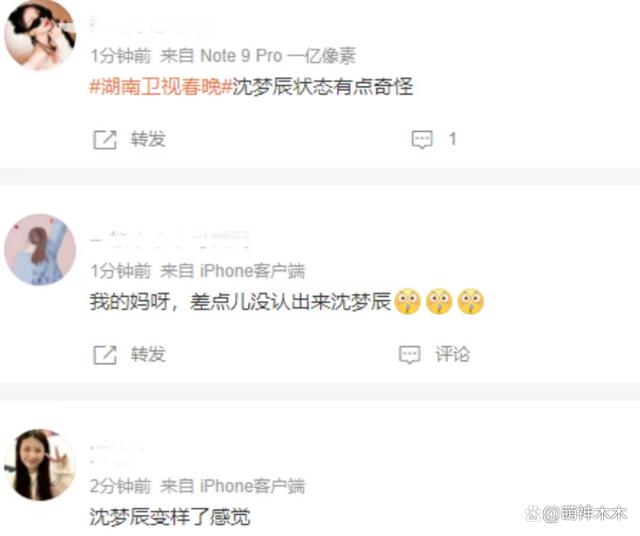Screen dimensions: 640x536
Task: Open the first poster's avatar with sunglasses
Action: pos(40,36)
